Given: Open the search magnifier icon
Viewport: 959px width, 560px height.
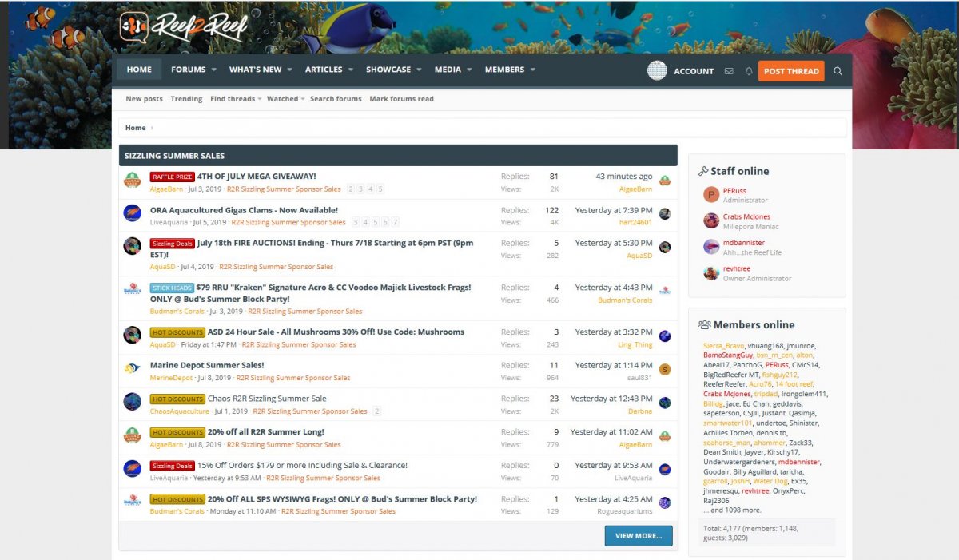Looking at the screenshot, I should tap(838, 71).
